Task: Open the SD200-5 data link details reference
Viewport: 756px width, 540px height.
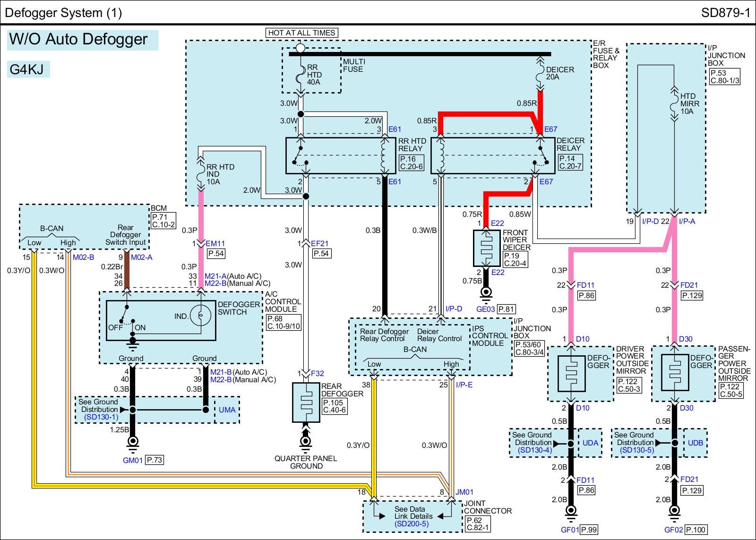Action: [412, 524]
